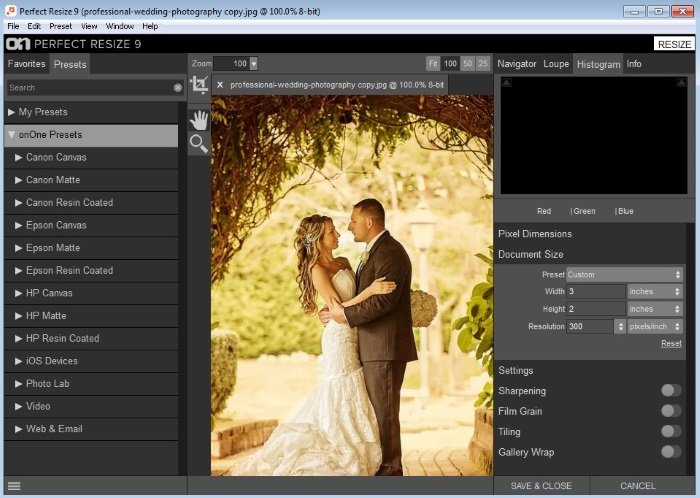
Task: Click the Reset link
Action: tap(671, 343)
